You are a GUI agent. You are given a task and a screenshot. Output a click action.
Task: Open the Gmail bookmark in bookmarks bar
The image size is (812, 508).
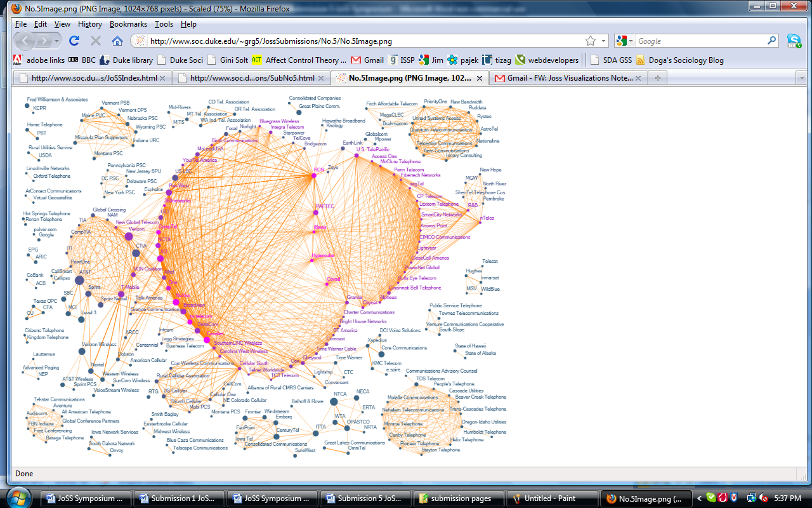(x=368, y=60)
